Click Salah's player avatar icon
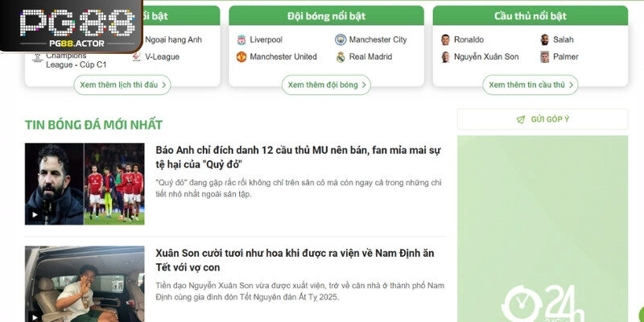The width and height of the screenshot is (644, 322). click(544, 39)
